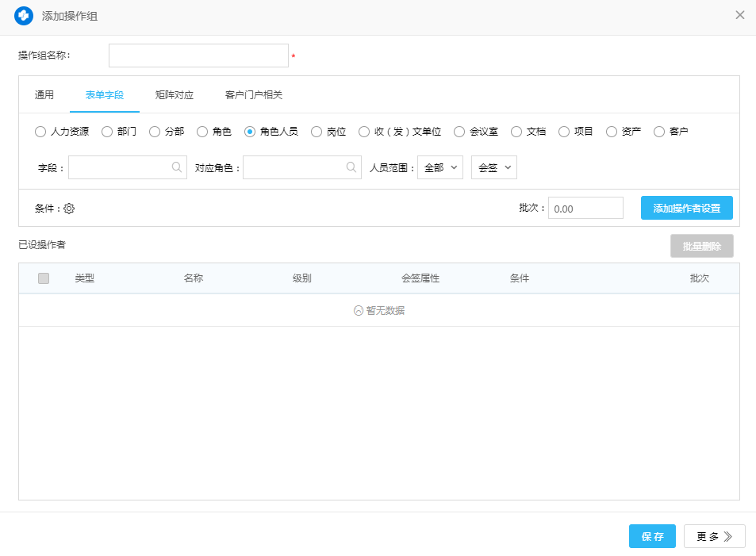Open the 矩阵对应 tab
The width and height of the screenshot is (756, 556).
175,95
